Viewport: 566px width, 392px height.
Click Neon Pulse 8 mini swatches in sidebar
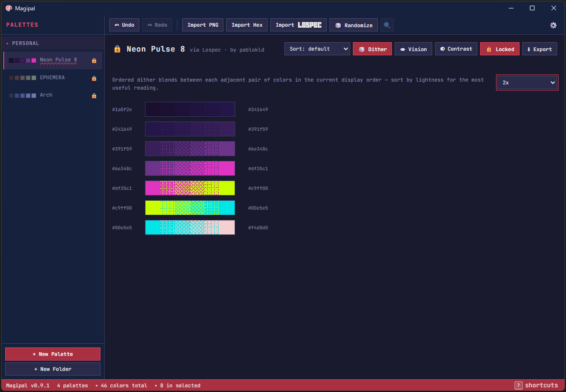23,60
